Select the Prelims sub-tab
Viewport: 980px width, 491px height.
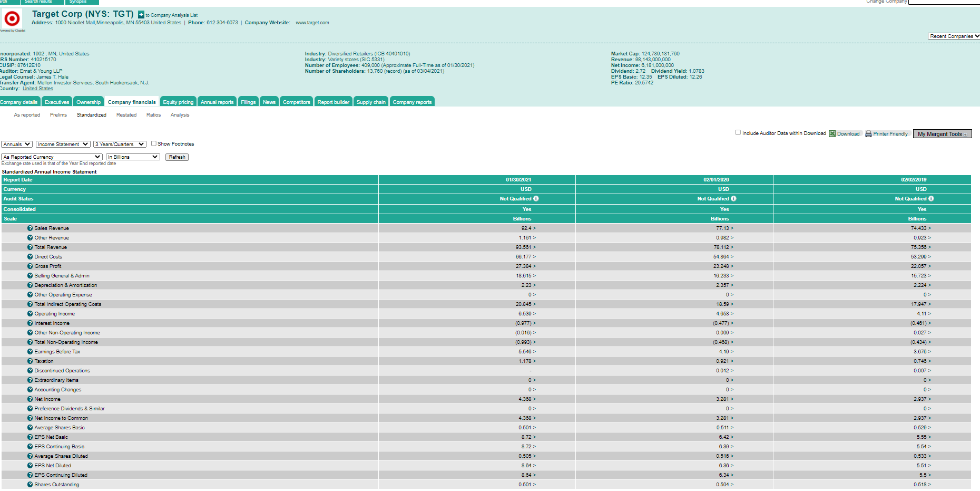pos(58,115)
